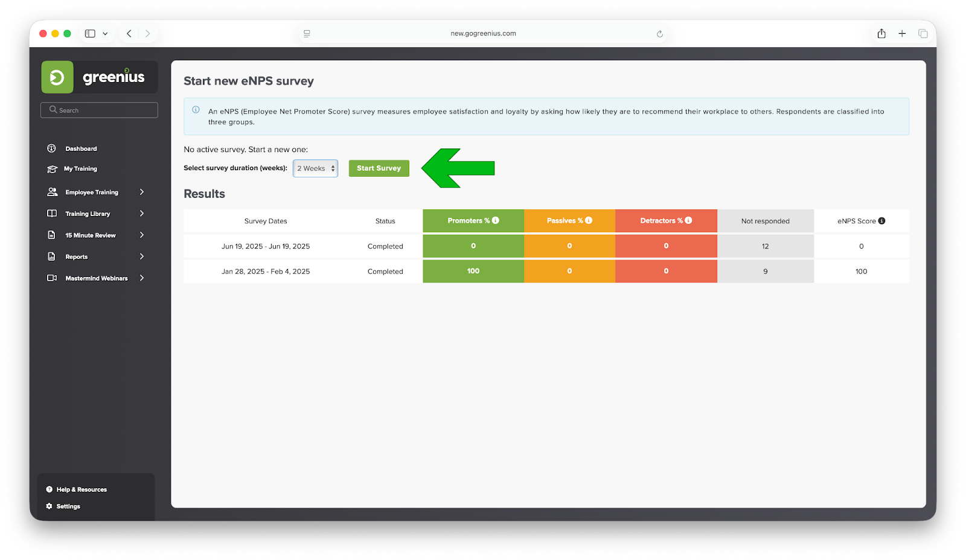Click the Mastermind Webinars video icon
The height and width of the screenshot is (560, 966).
pyautogui.click(x=52, y=278)
